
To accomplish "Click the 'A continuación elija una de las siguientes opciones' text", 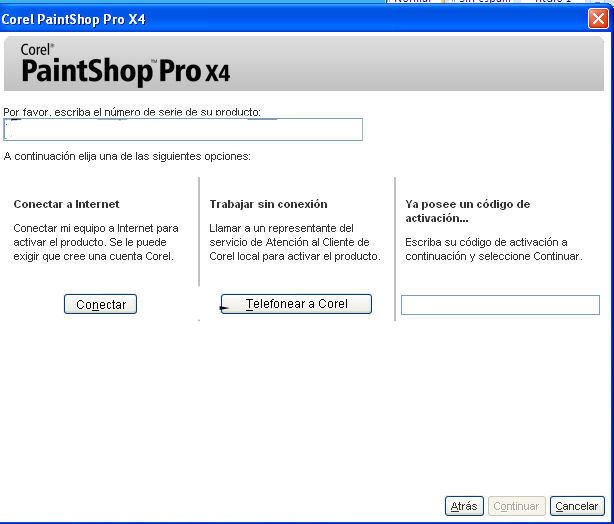I will tap(127, 156).
